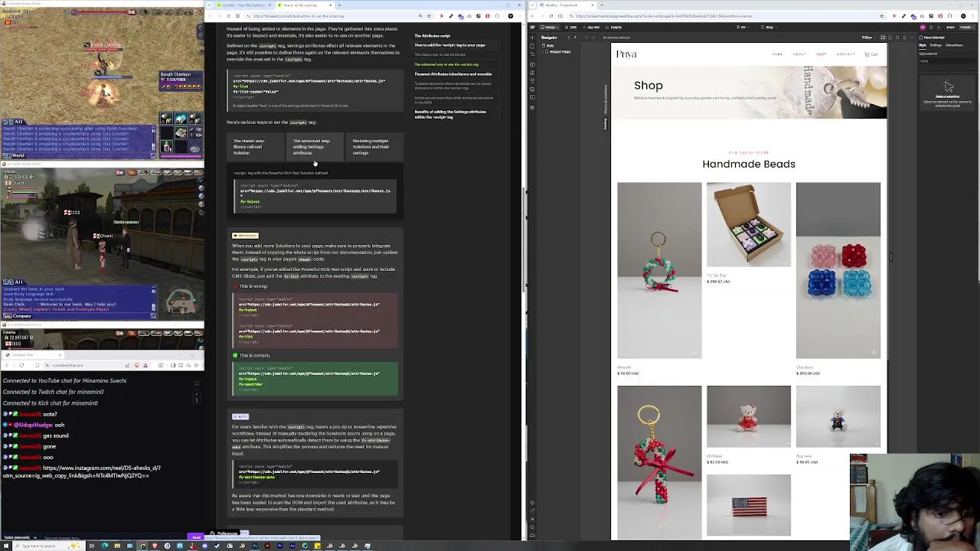980x551 pixels.
Task: Open App Gen in Webflow top bar
Action: click(593, 27)
